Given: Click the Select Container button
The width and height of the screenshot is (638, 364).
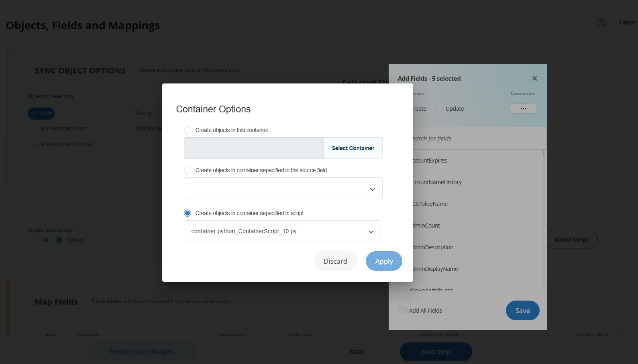Looking at the screenshot, I should point(353,148).
